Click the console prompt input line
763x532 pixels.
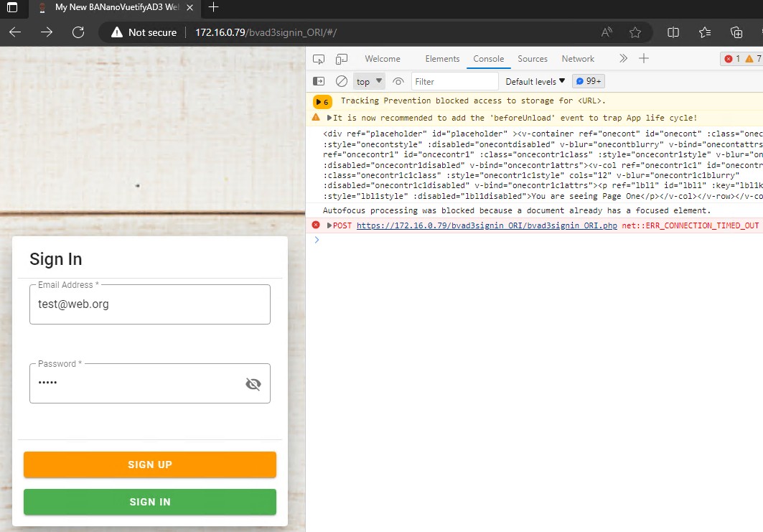[535, 240]
